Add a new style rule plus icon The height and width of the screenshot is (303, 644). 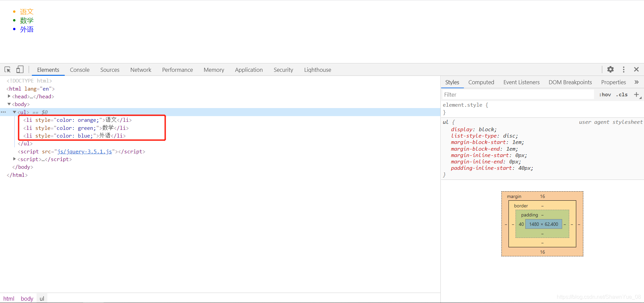click(x=636, y=95)
